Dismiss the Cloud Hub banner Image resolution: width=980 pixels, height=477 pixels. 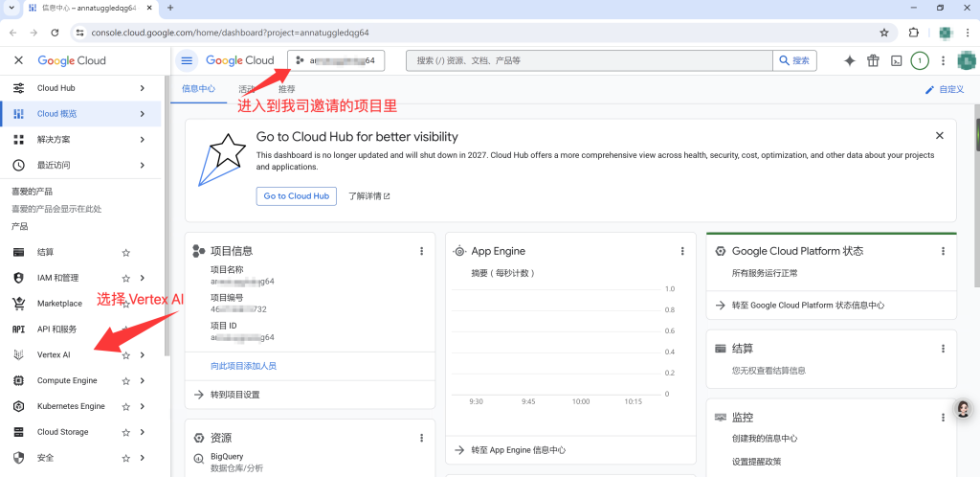click(939, 135)
